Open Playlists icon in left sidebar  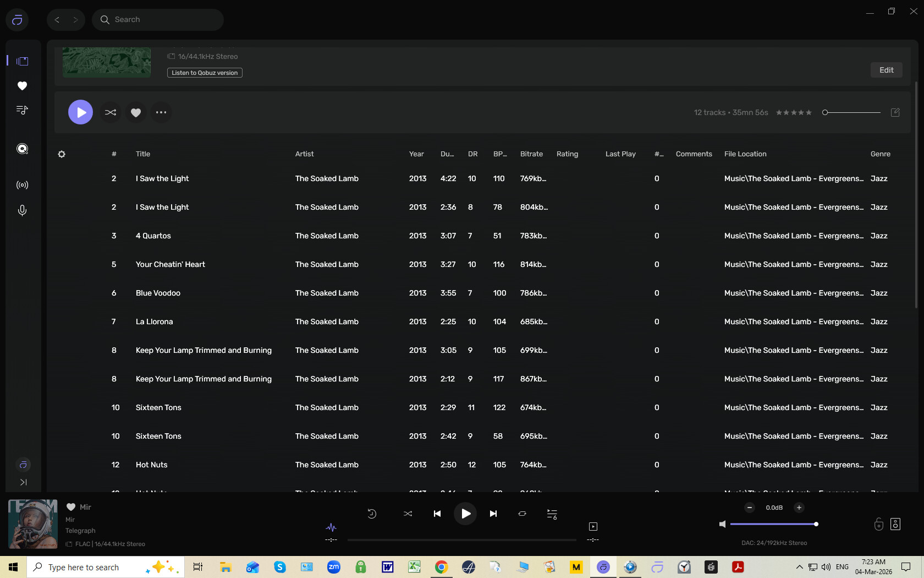point(22,110)
